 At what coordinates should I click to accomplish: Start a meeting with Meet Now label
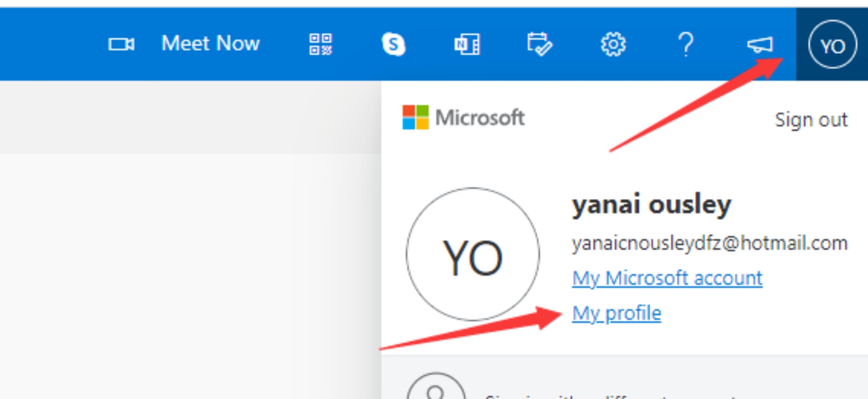[x=210, y=44]
